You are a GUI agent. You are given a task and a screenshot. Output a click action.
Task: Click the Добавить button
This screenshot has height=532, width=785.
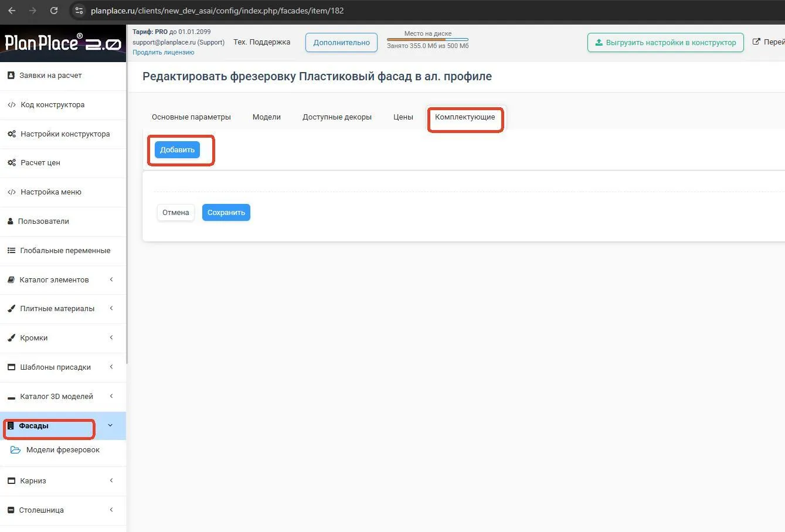[177, 150]
